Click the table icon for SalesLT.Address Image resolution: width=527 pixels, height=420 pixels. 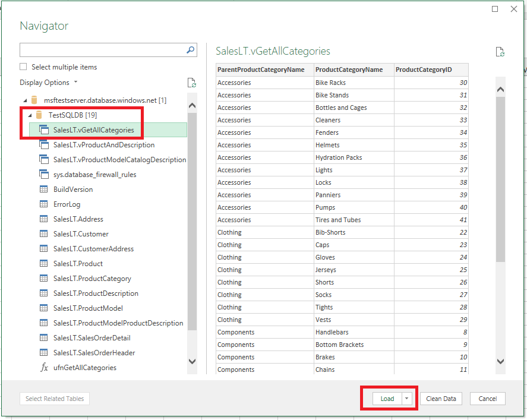(x=44, y=219)
